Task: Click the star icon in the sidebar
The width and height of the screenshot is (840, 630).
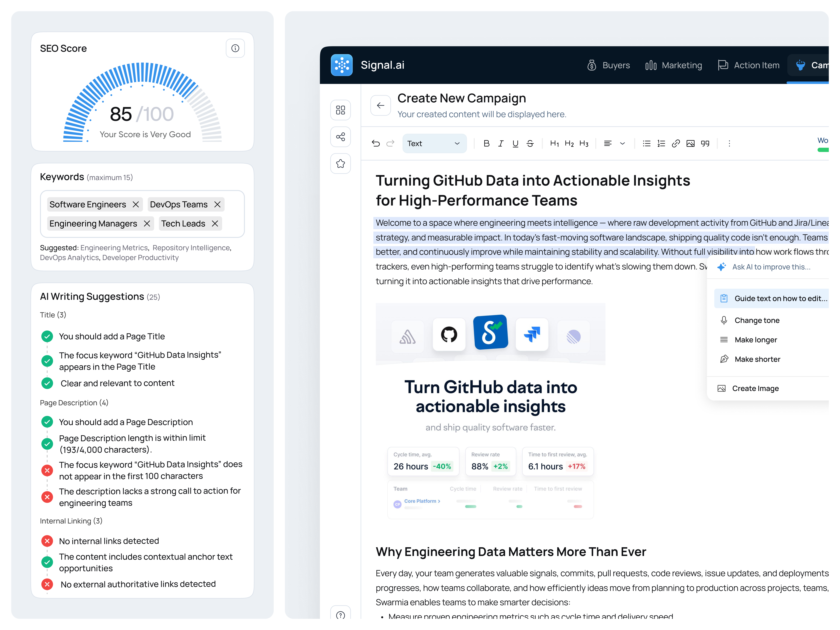Action: coord(341,164)
